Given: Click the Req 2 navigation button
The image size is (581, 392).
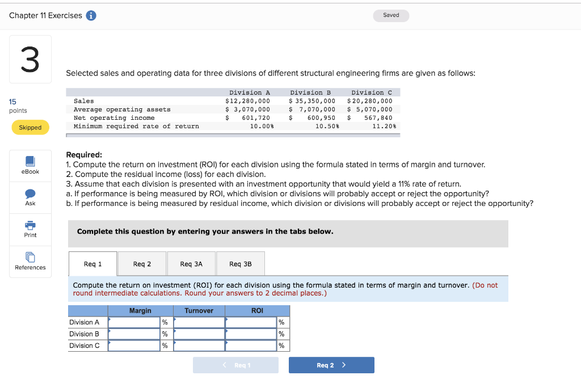Looking at the screenshot, I should click(x=331, y=365).
